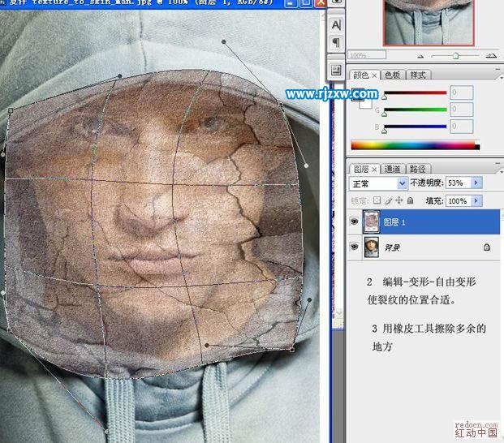The image size is (504, 443).
Task: Open the 不透明度 opacity slider arrow
Action: point(476,183)
